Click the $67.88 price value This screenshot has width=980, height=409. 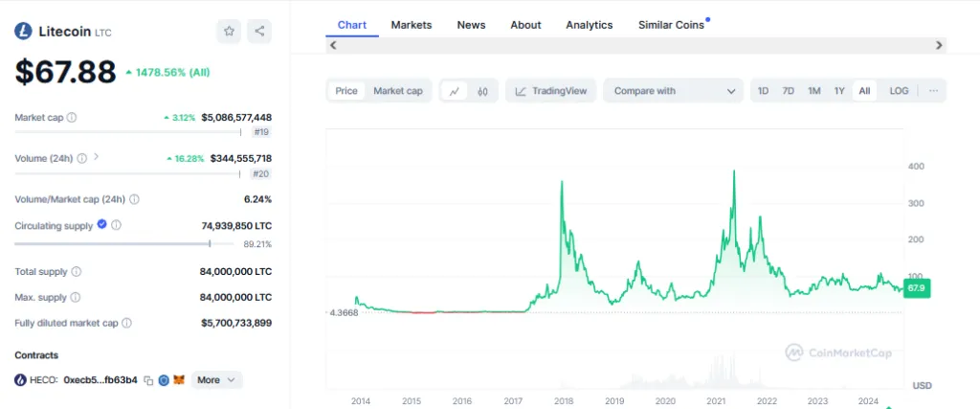[66, 71]
